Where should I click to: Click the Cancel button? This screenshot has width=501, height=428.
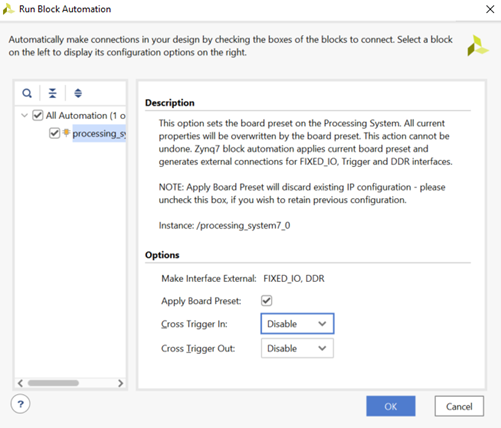459,406
